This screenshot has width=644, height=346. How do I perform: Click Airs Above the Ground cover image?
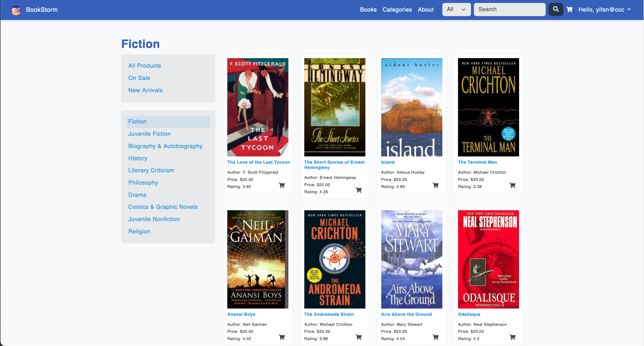tap(411, 259)
